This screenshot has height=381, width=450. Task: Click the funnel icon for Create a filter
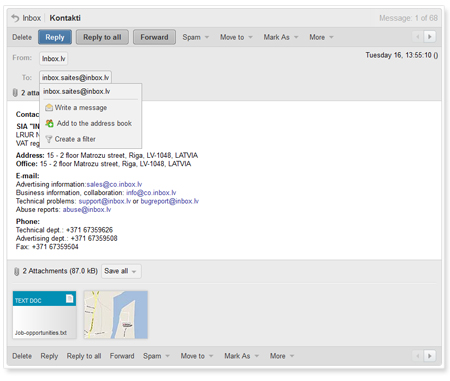click(x=49, y=139)
